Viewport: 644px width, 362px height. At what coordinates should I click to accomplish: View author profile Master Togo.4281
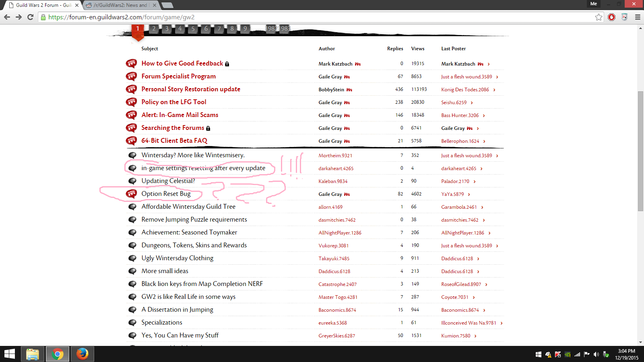338,297
